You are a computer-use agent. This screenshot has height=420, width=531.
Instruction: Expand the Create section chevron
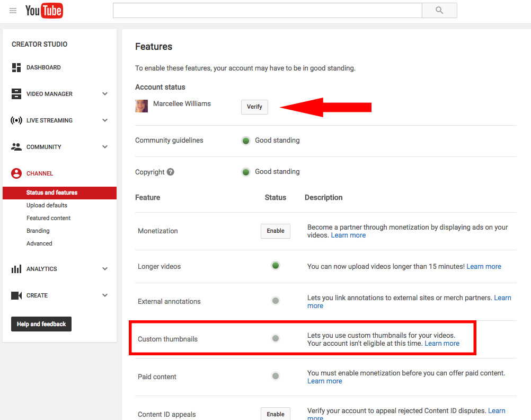(x=105, y=295)
